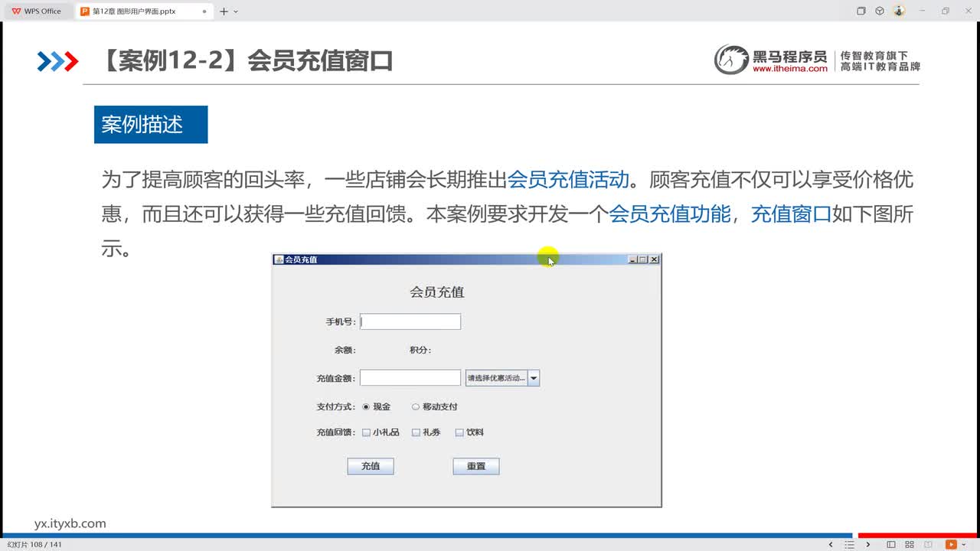
Task: Click the slide title 【案例12-2】会员充值窗口
Action: [x=245, y=61]
